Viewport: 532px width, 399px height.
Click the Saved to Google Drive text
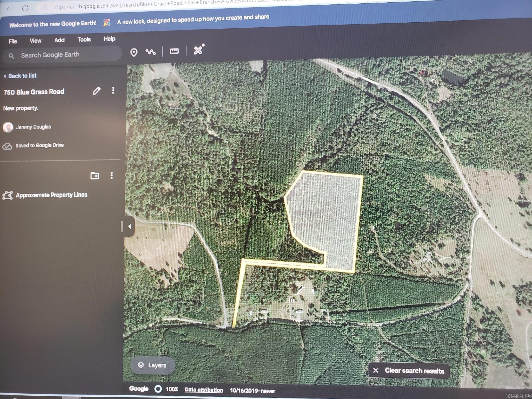(39, 145)
